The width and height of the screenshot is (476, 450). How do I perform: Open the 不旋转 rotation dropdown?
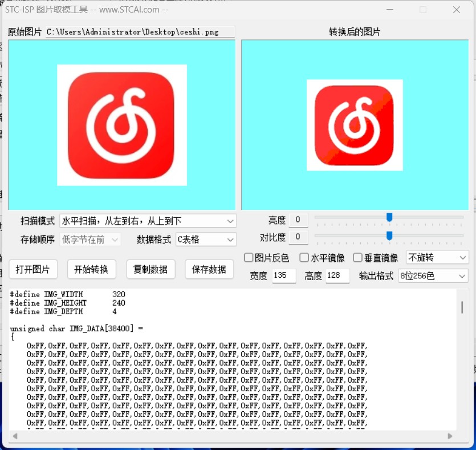tap(437, 257)
